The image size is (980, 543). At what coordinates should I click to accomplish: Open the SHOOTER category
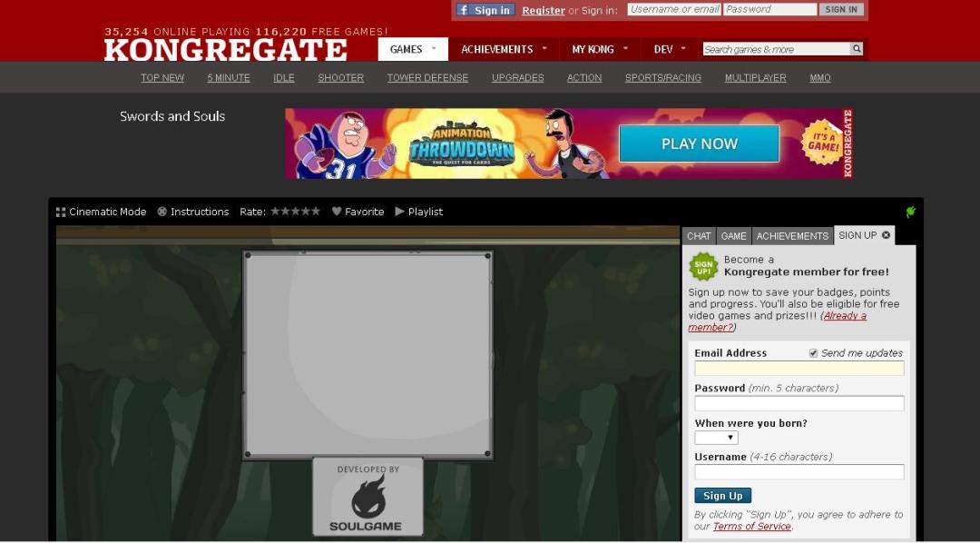point(340,77)
